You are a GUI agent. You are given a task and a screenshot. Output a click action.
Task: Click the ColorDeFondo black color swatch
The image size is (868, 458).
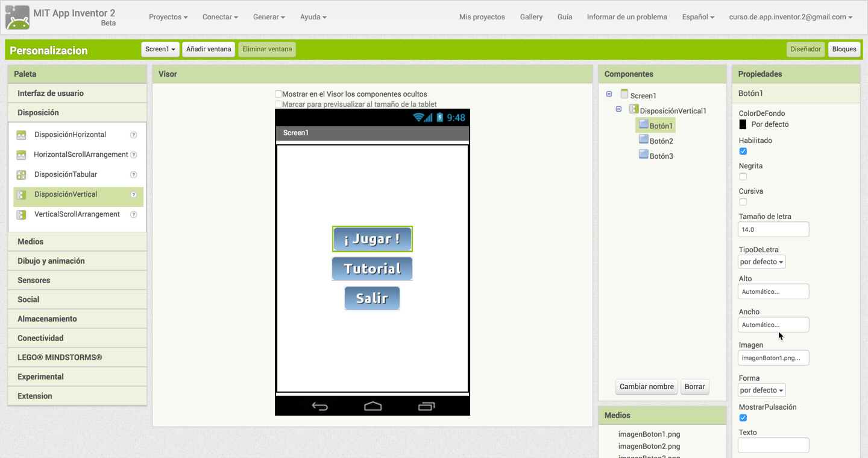tap(743, 124)
